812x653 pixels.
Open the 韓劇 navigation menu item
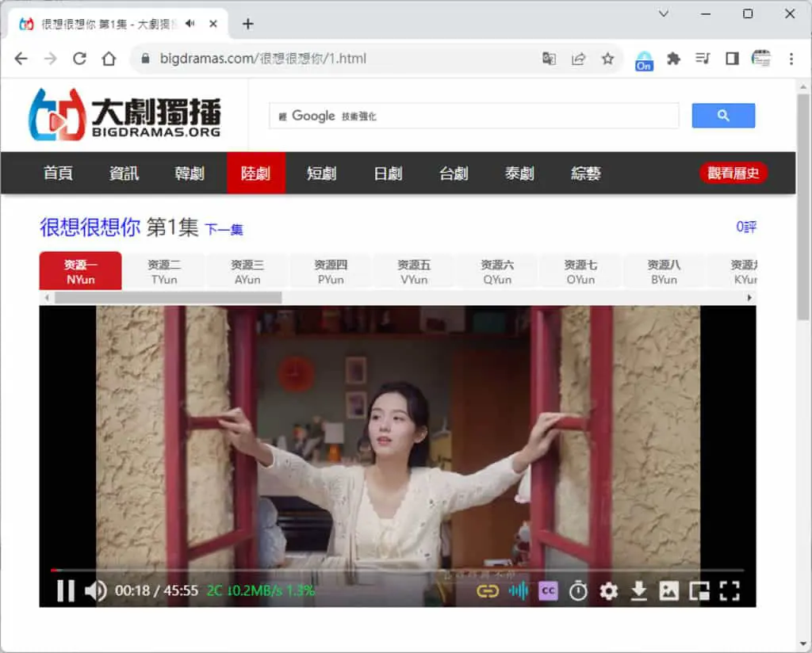pyautogui.click(x=190, y=173)
